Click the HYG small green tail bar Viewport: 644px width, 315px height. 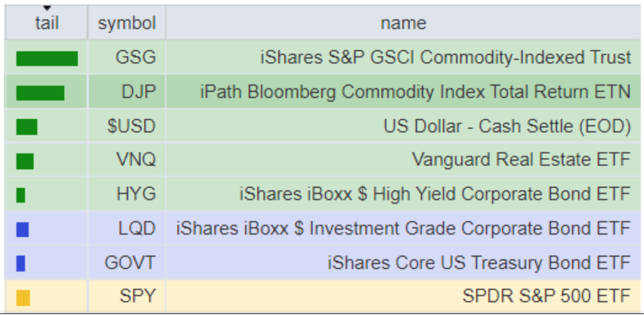pos(20,195)
